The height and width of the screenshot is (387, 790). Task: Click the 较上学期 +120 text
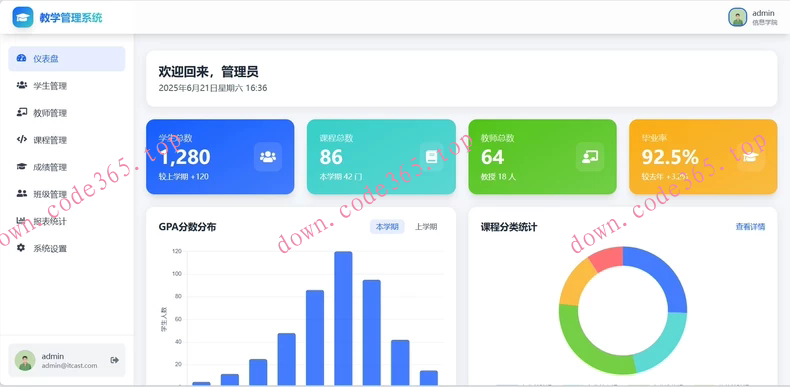coord(183,177)
